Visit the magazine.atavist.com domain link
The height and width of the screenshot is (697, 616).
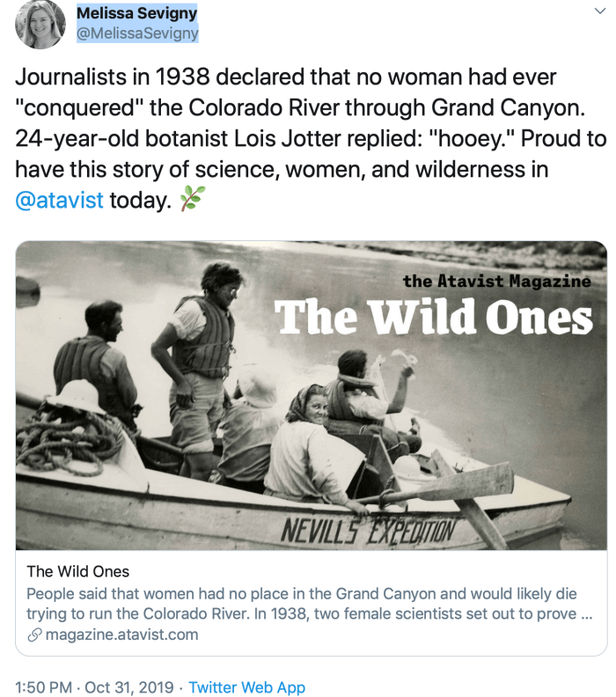tap(121, 635)
